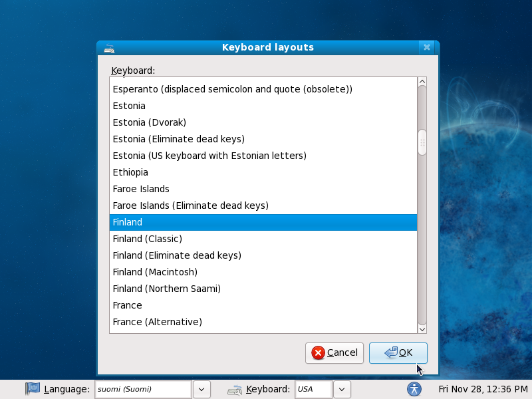Click the suomi language combo box field

[143, 389]
